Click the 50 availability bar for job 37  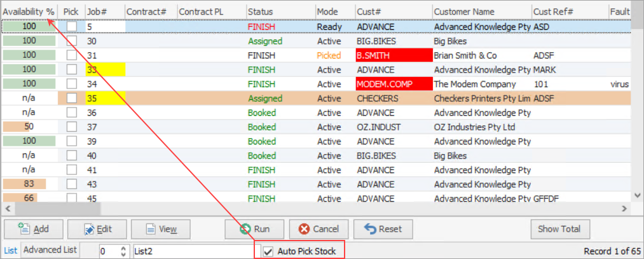click(29, 127)
